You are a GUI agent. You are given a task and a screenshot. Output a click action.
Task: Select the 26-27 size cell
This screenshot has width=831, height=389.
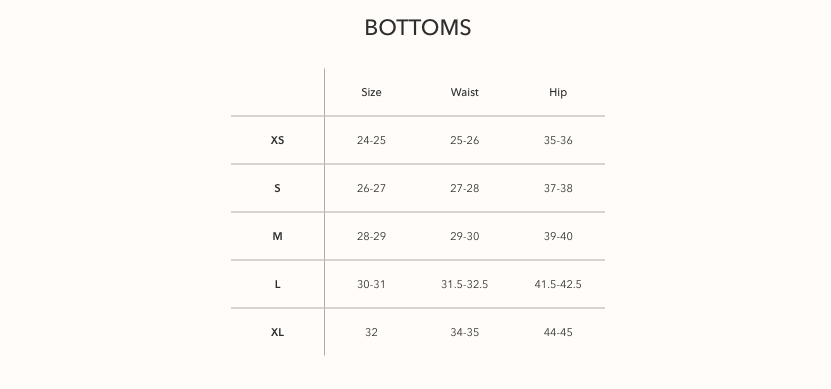[371, 188]
